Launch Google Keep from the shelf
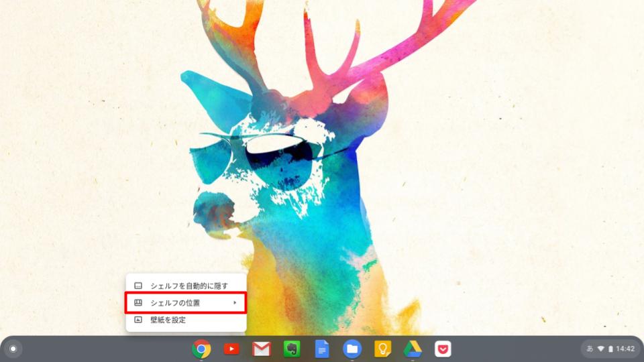This screenshot has width=644, height=362. 382,349
